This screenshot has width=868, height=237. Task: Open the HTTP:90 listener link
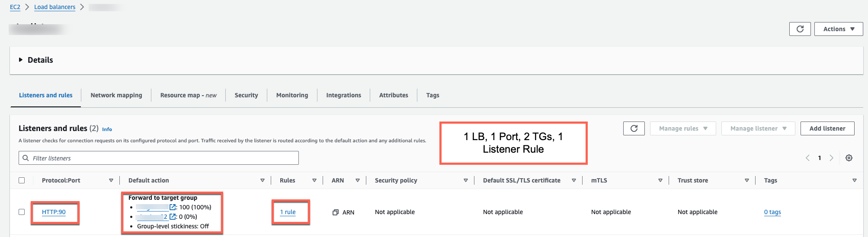[54, 212]
